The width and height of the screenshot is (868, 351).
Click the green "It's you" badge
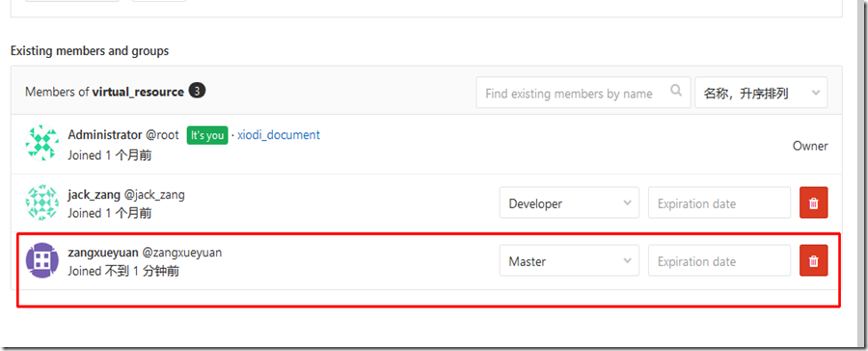pyautogui.click(x=207, y=135)
